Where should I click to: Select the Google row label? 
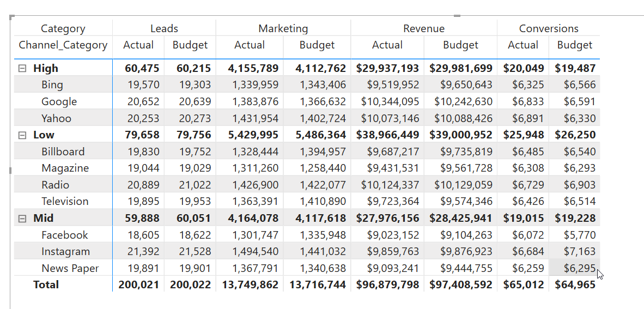[x=59, y=101]
